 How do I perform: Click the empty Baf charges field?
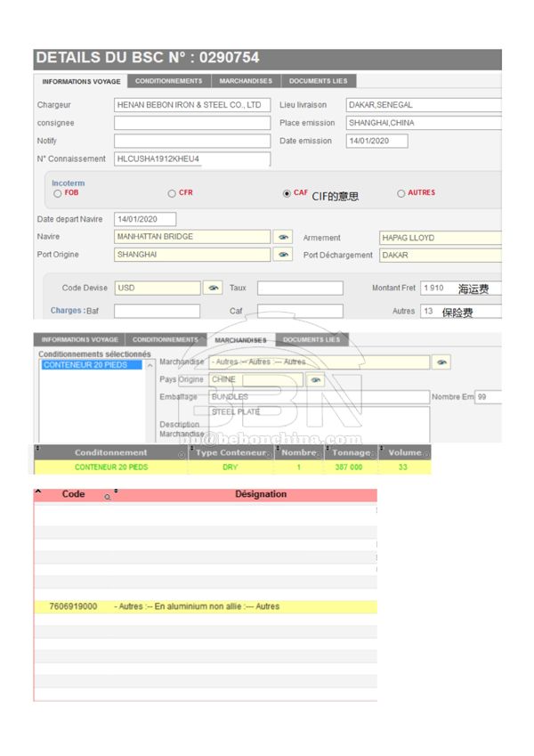158,311
